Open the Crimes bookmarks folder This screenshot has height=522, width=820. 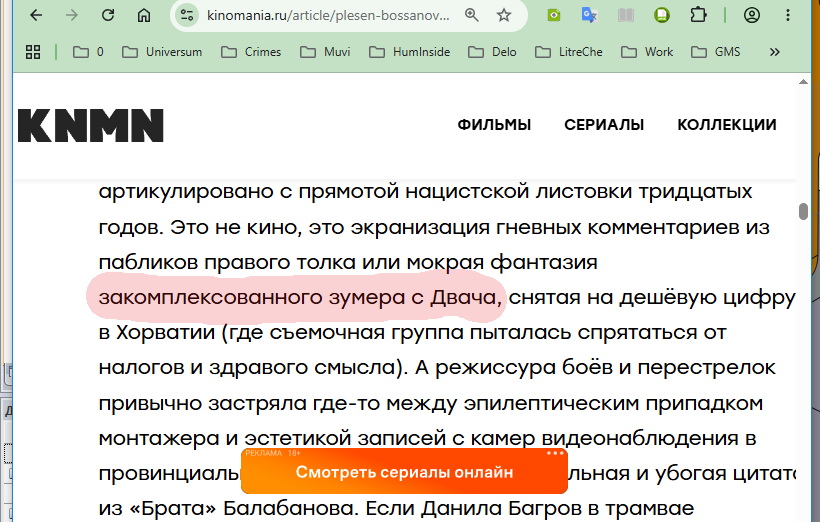tap(251, 52)
